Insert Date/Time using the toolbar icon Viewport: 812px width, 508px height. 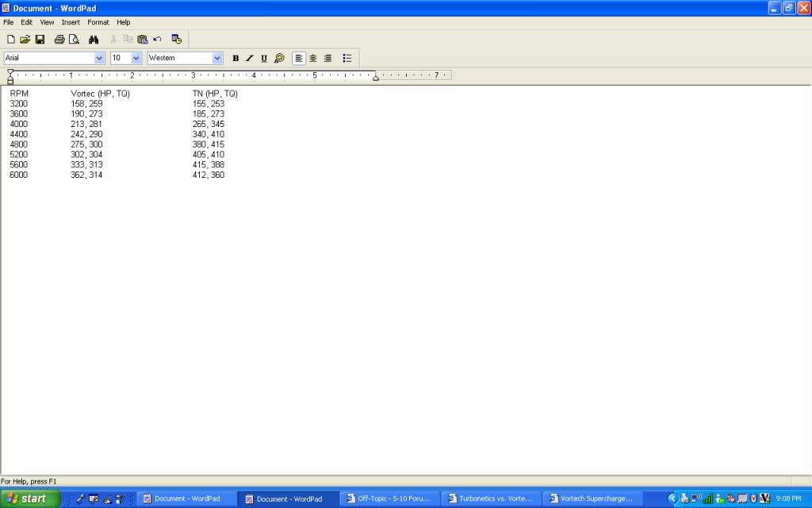pos(177,40)
